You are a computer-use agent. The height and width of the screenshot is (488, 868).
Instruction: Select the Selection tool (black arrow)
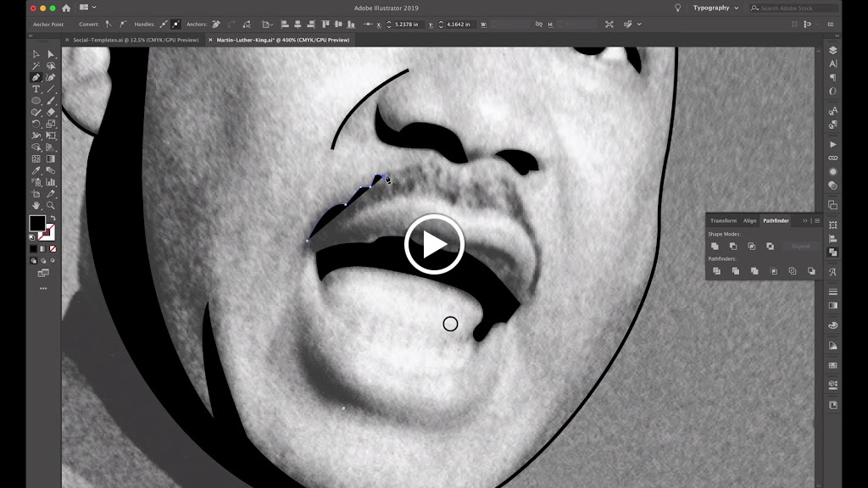[36, 54]
